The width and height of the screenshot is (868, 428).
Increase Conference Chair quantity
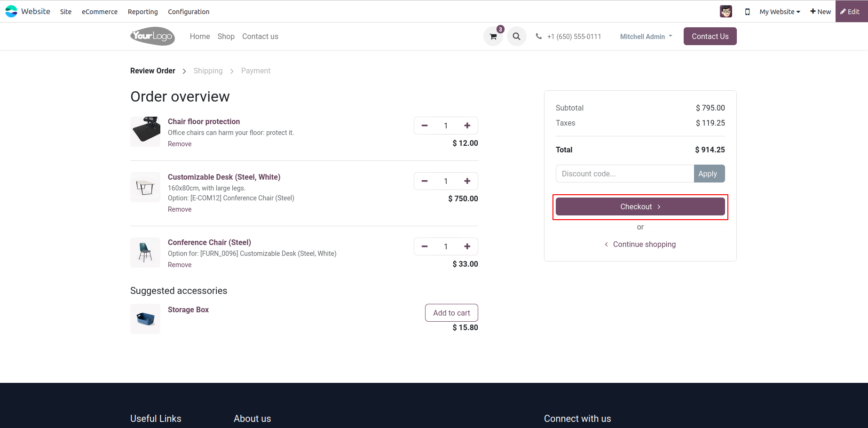click(467, 246)
